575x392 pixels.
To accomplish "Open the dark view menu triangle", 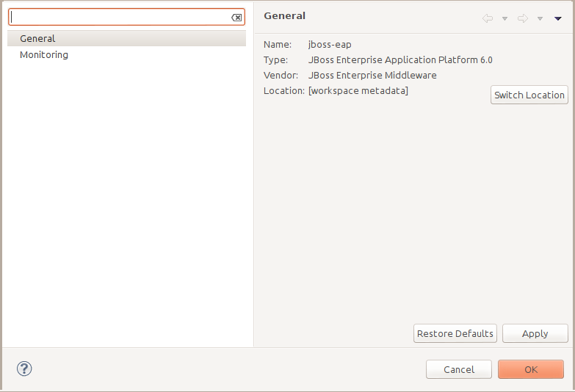I will click(558, 18).
